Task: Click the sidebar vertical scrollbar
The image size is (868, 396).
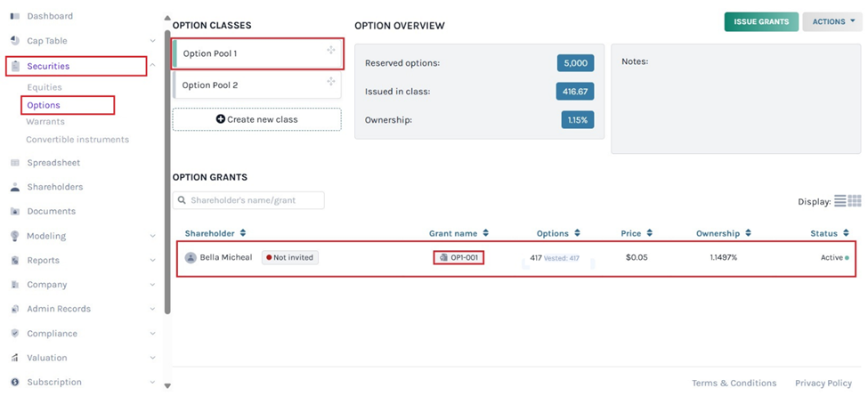Action: click(166, 178)
